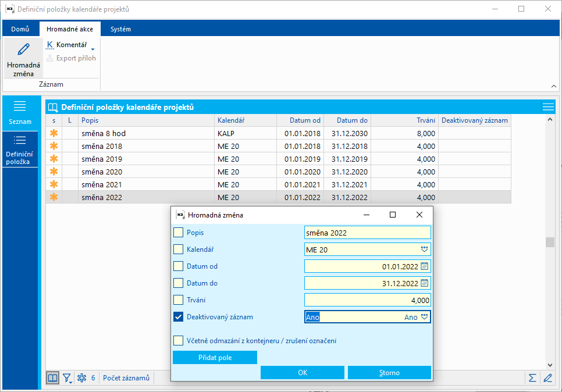Enable the Popis checkbox
The image size is (562, 392).
pyautogui.click(x=179, y=233)
